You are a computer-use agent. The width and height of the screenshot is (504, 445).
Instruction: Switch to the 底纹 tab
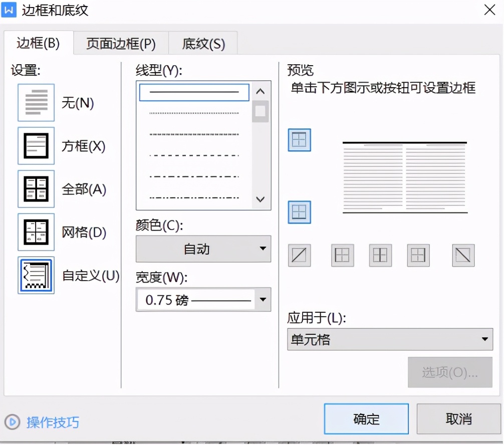coord(203,44)
